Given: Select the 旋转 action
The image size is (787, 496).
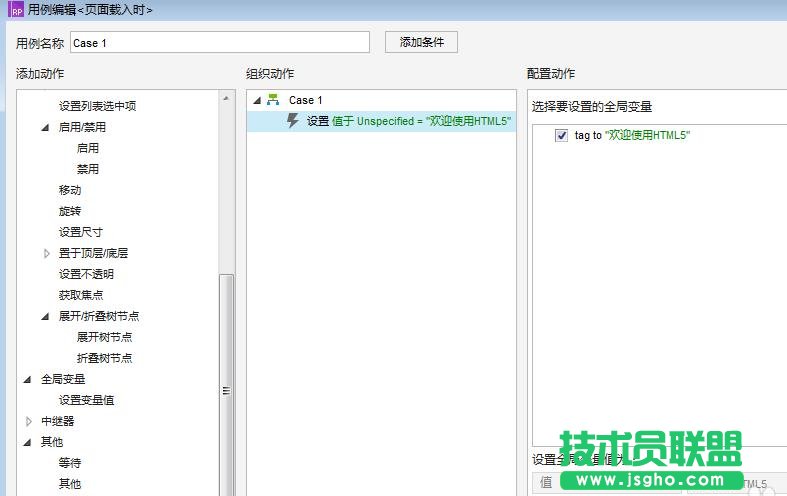Looking at the screenshot, I should 70,211.
